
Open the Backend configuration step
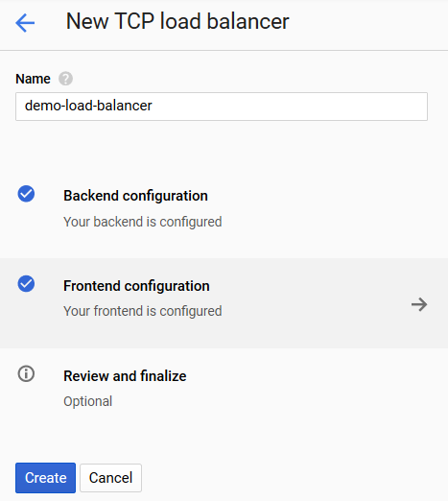(135, 196)
